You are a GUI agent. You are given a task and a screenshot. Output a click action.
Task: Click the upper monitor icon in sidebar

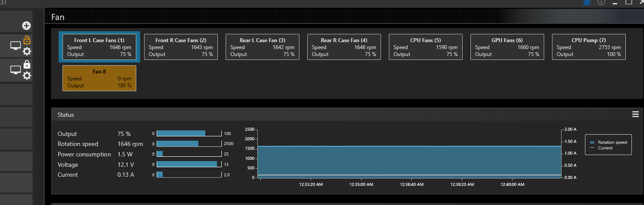point(16,46)
